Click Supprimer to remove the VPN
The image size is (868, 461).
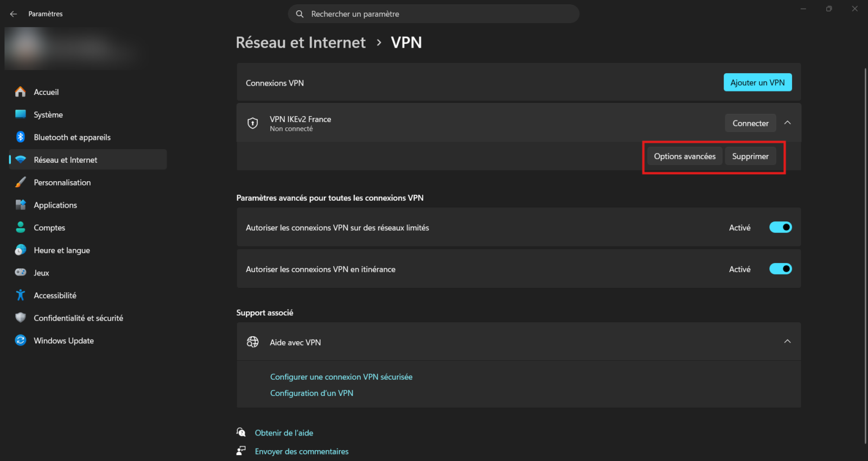[x=751, y=156]
